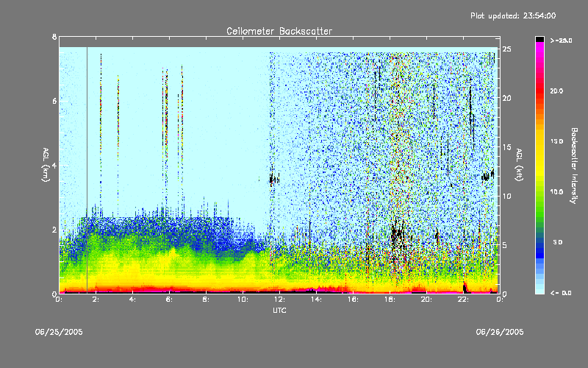
Task: Click the "10.0" color bar label
Action: tap(556, 192)
